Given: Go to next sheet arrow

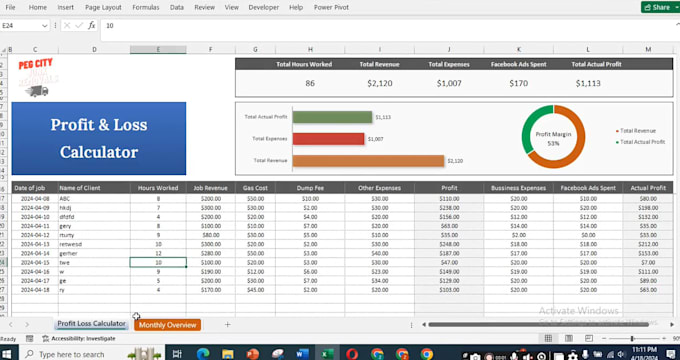Looking at the screenshot, I should click(x=27, y=324).
